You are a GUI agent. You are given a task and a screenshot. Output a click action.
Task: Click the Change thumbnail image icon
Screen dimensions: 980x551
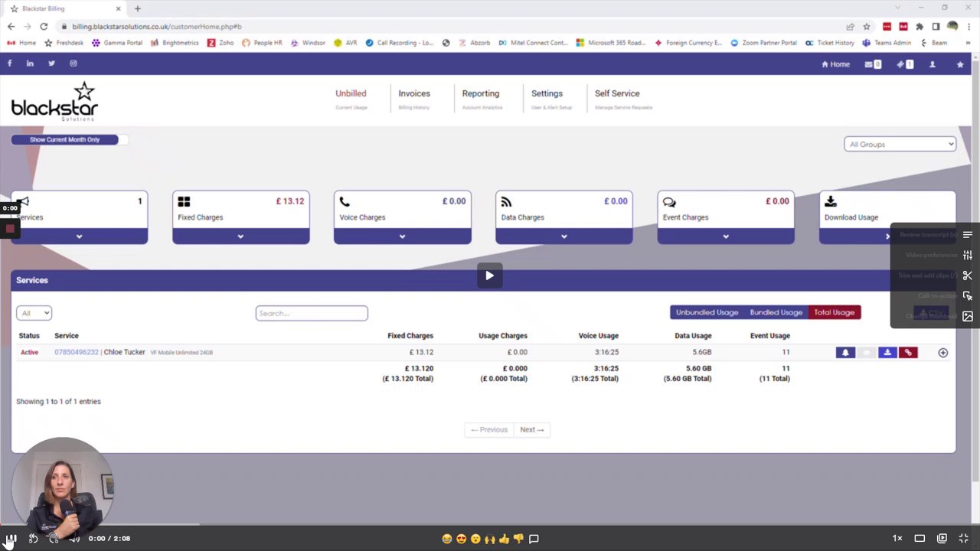[968, 316]
